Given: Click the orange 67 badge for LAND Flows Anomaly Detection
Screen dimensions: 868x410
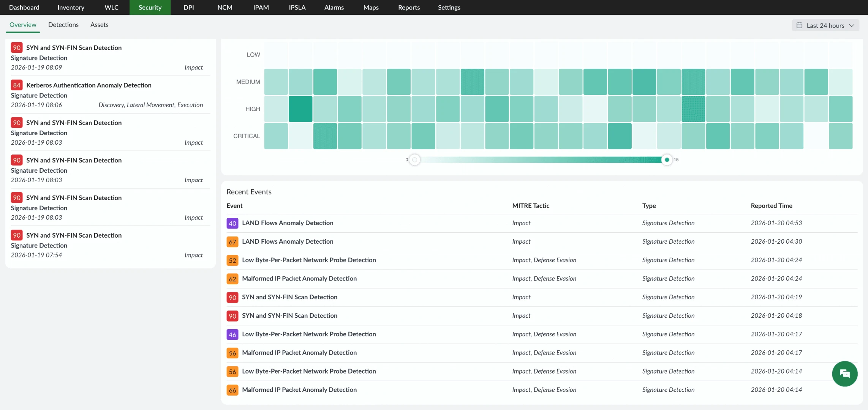Looking at the screenshot, I should pyautogui.click(x=232, y=241).
